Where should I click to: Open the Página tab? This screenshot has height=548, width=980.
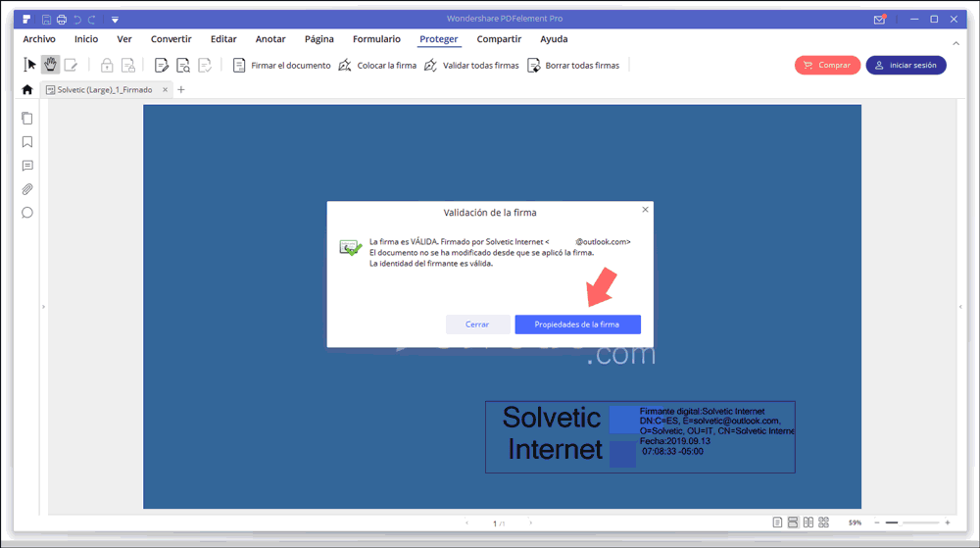[x=318, y=39]
